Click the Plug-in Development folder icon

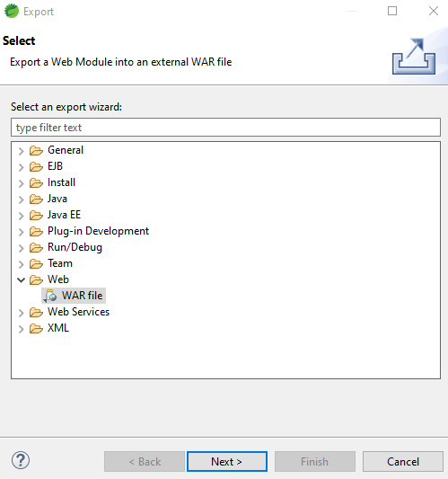[x=36, y=232]
